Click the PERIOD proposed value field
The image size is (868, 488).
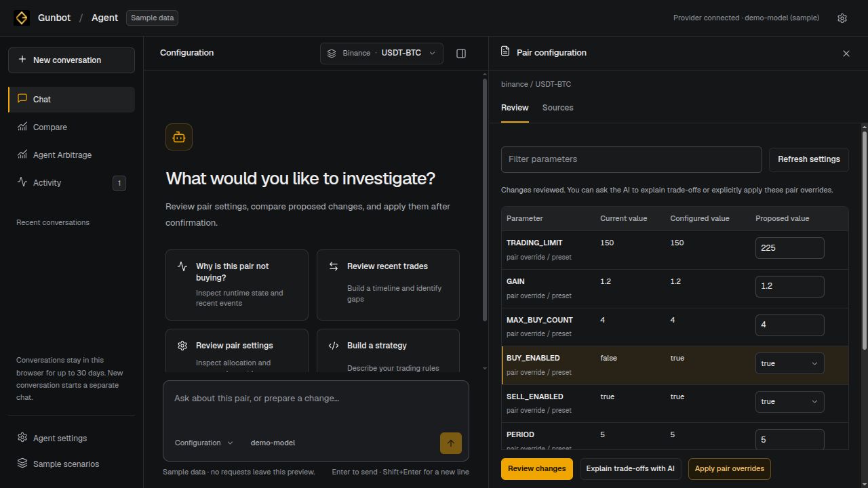pos(790,439)
